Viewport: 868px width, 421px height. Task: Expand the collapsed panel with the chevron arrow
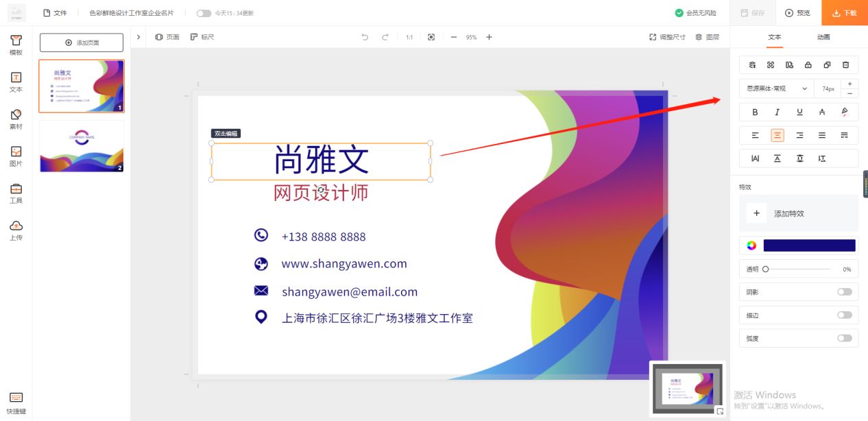click(138, 37)
